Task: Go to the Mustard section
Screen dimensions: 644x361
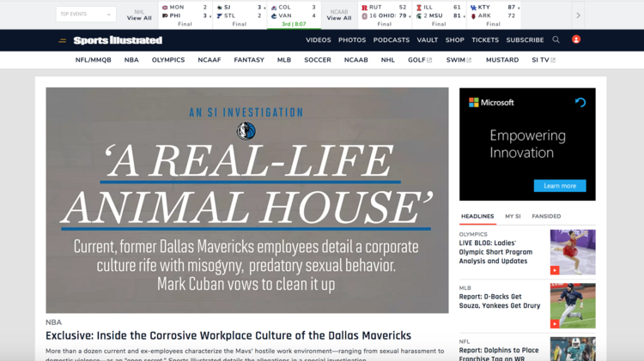Action: coord(502,60)
